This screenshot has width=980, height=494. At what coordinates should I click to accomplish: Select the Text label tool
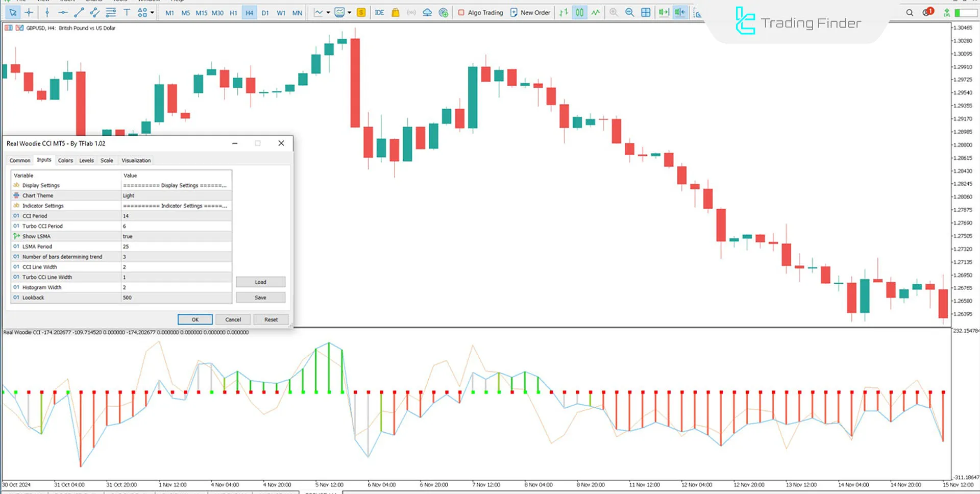(127, 12)
